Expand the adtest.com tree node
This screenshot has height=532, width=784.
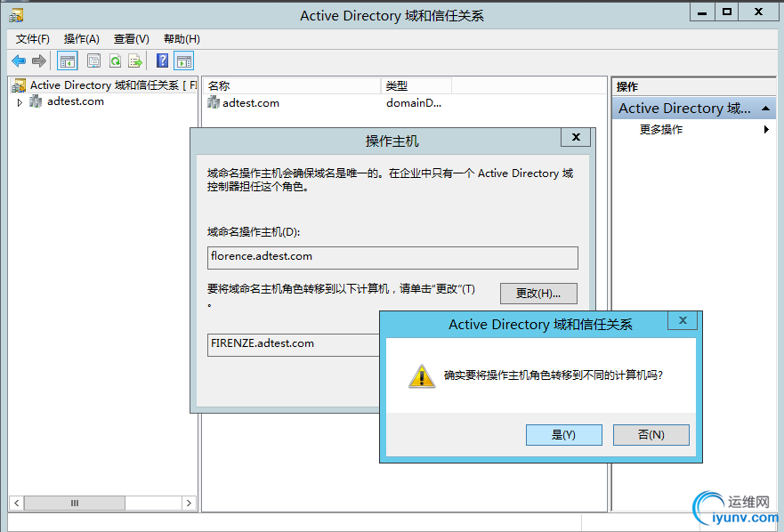coord(20,102)
